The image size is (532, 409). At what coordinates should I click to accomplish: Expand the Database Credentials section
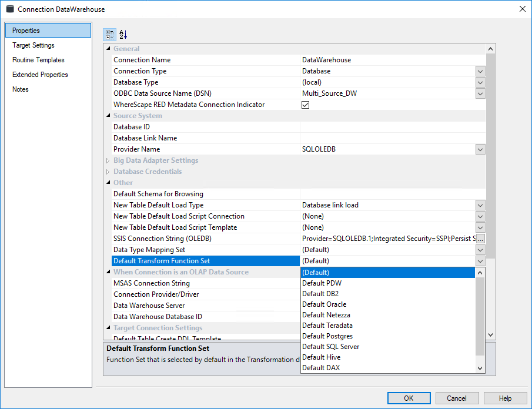tap(108, 172)
